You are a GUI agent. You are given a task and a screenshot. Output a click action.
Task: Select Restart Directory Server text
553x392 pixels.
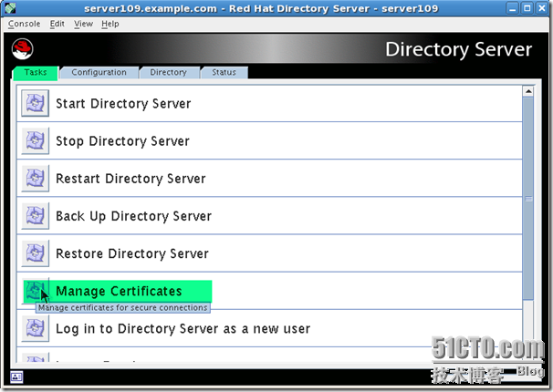coord(130,179)
